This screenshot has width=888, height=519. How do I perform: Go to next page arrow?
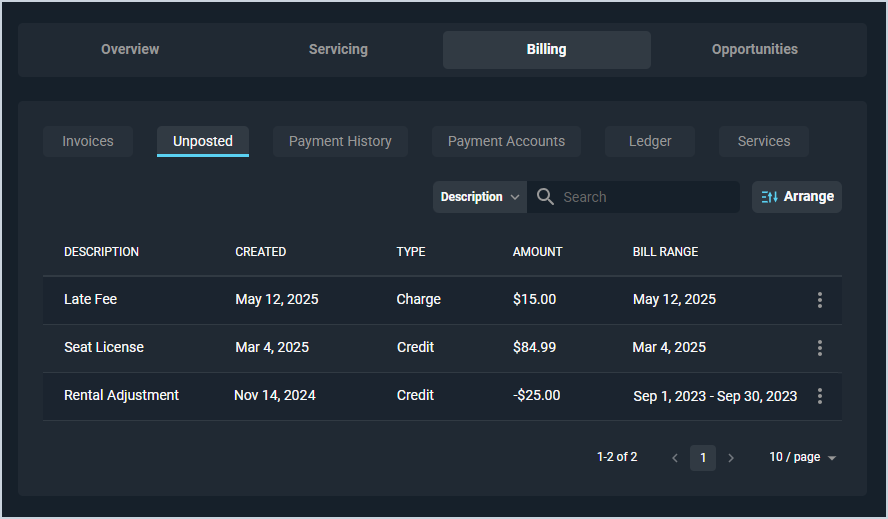tap(731, 458)
